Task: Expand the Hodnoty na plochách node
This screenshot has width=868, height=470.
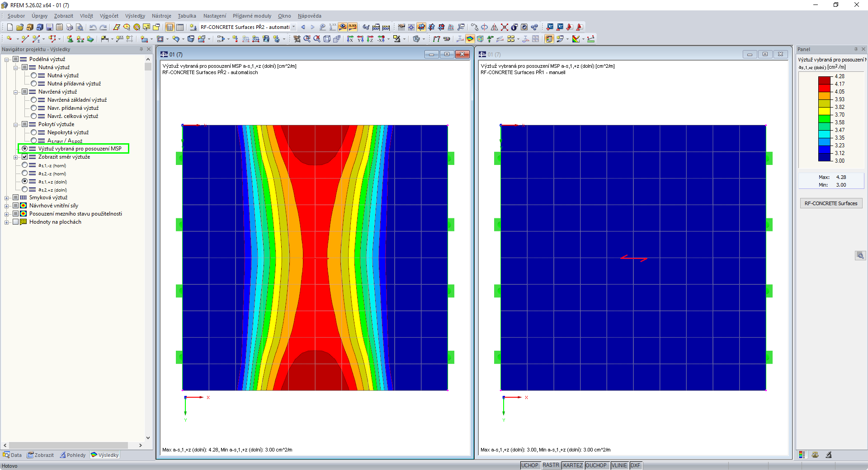Action: (x=7, y=222)
